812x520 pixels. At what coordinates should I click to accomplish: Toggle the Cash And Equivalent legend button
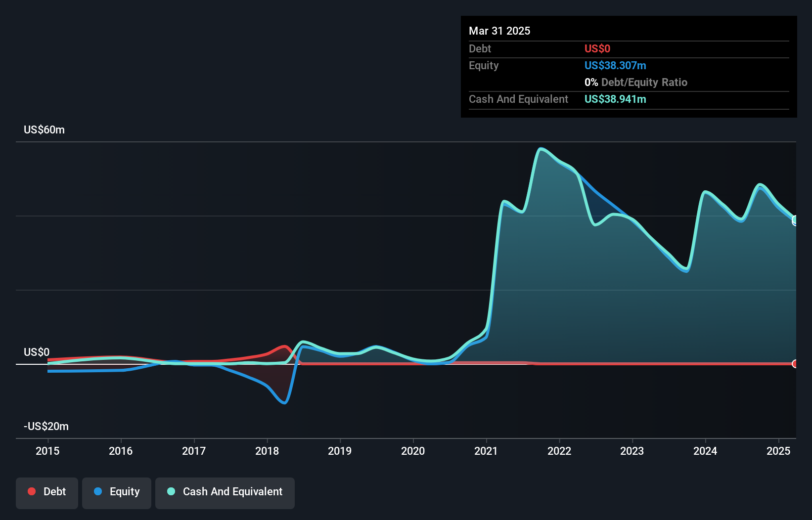[225, 493]
